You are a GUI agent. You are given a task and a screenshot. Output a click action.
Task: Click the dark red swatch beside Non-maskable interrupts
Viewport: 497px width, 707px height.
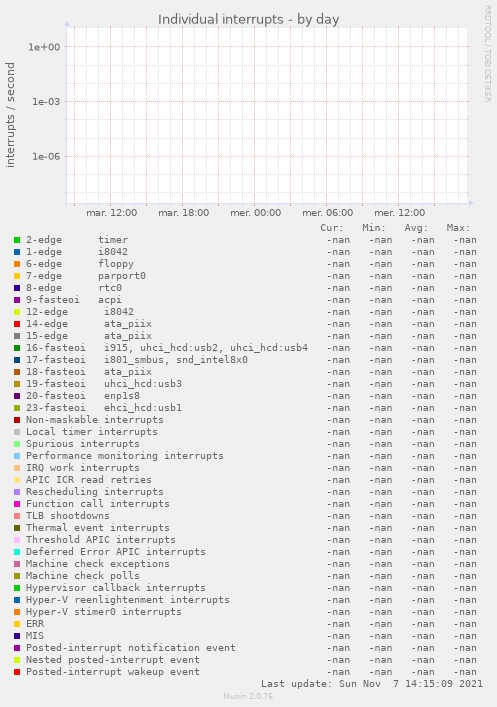[x=17, y=420]
